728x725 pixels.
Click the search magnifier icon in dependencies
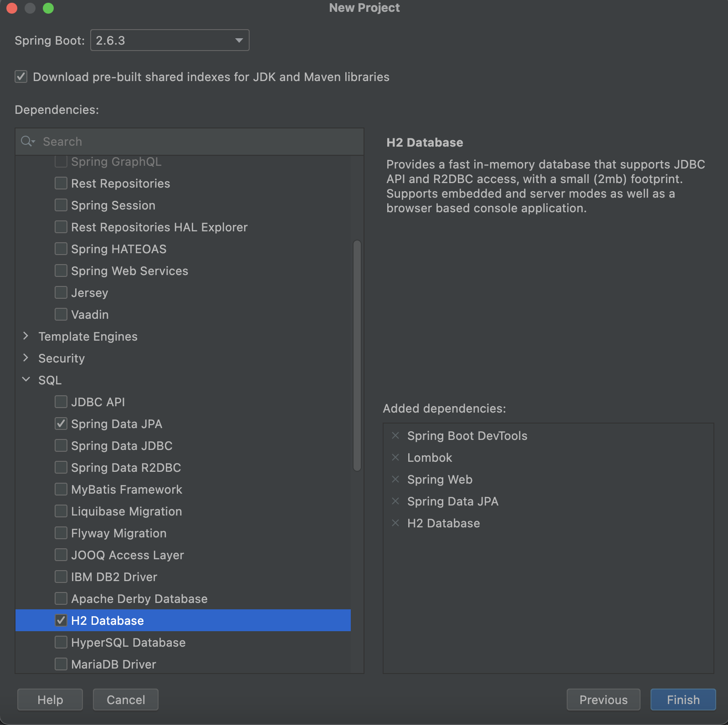(x=27, y=141)
